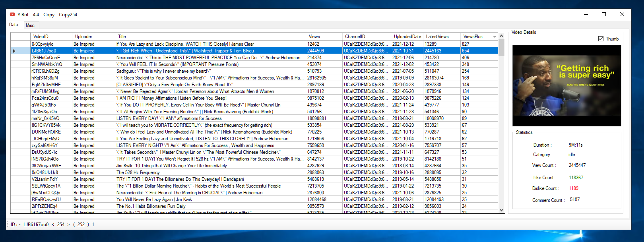This screenshot has width=644, height=242.
Task: Select video ID mFzFUM9Ulvg
Action: (x=45, y=91)
